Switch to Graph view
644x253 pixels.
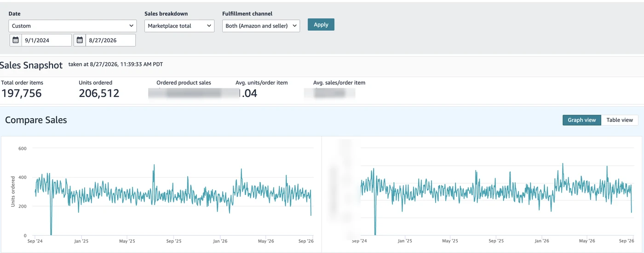581,120
